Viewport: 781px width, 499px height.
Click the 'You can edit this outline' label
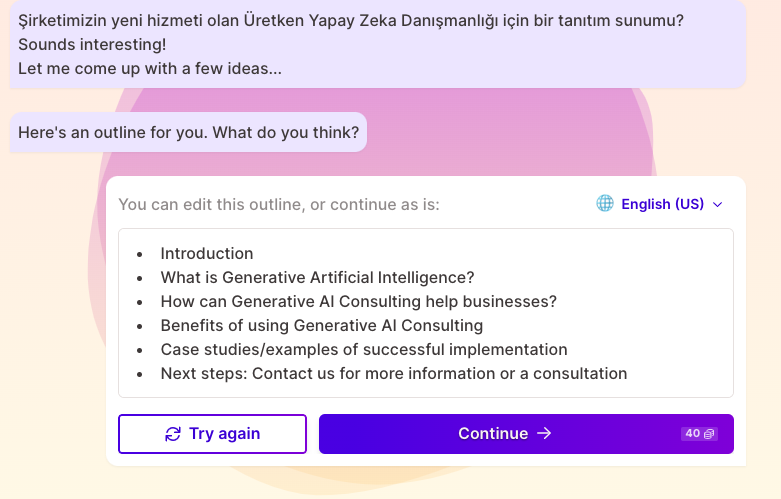279,204
